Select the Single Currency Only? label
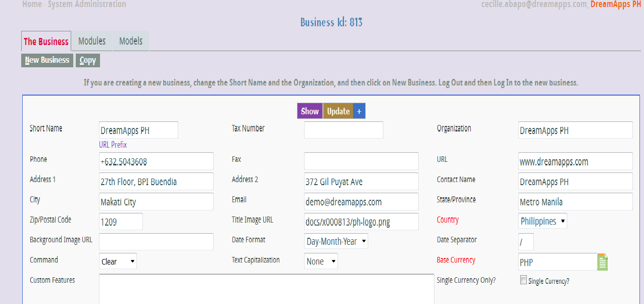Viewport: 644px width, 304px height. (x=466, y=280)
